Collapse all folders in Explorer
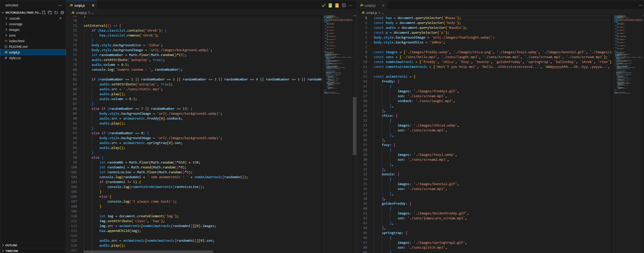 [x=62, y=13]
